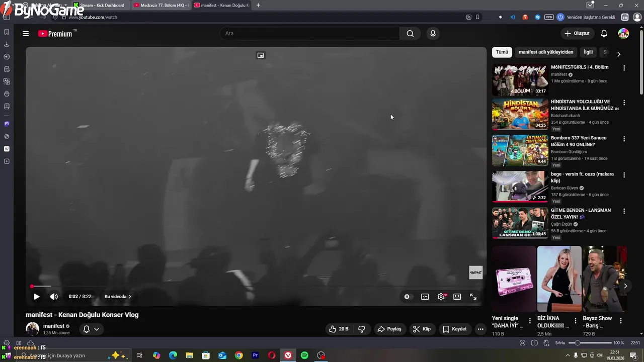Focus the Ara search field
644x362 pixels.
pyautogui.click(x=310, y=34)
